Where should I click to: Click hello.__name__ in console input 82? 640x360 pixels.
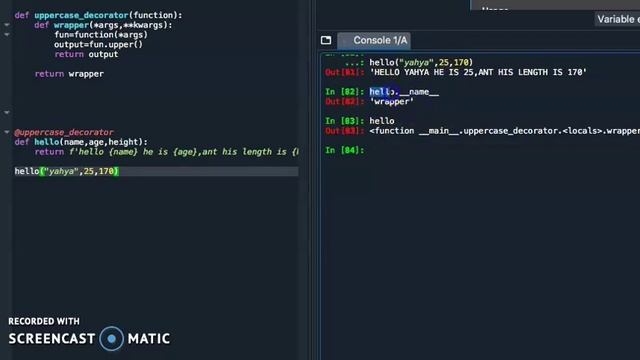[x=404, y=92]
